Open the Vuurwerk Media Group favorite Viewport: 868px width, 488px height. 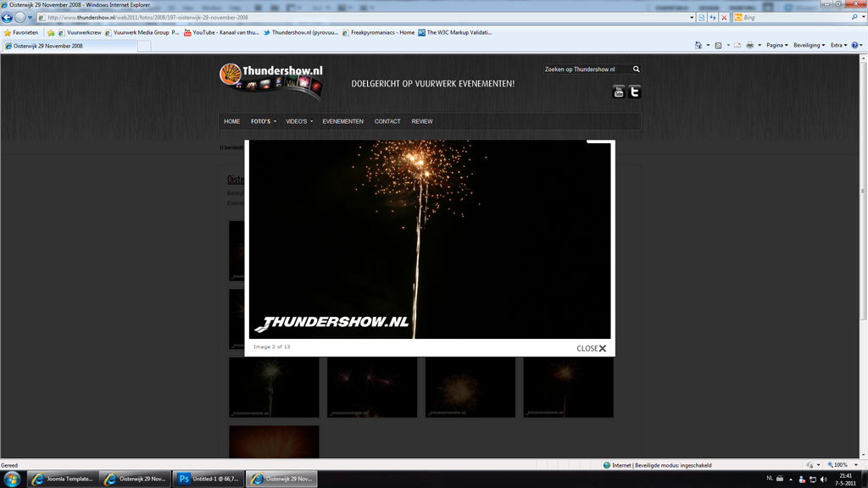click(142, 33)
